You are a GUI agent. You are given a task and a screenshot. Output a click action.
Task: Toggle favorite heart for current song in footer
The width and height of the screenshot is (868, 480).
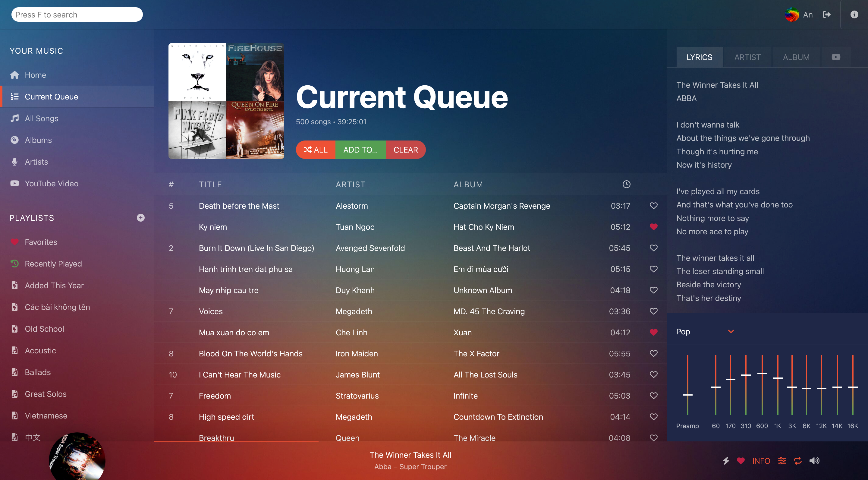tap(740, 461)
